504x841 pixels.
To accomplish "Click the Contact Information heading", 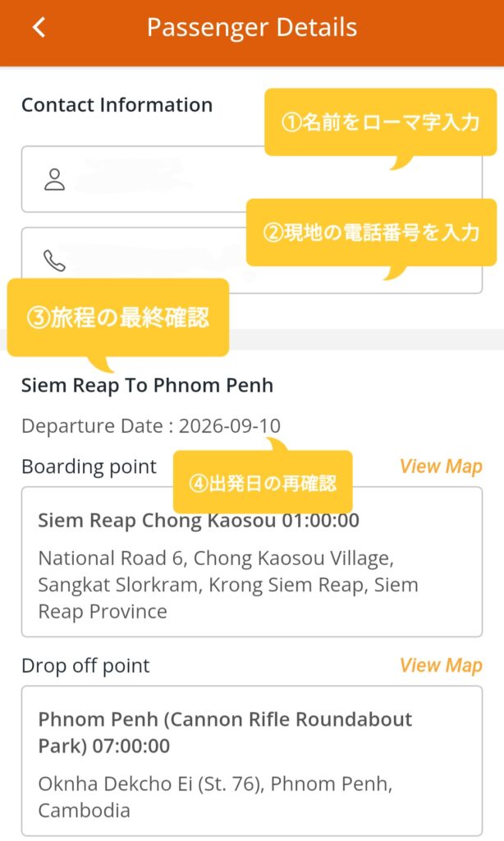I will 117,104.
